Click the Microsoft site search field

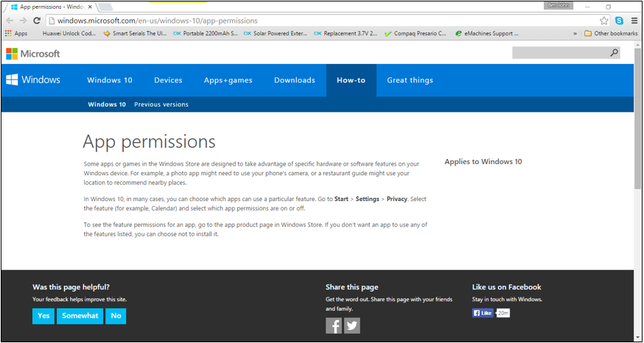[x=560, y=53]
